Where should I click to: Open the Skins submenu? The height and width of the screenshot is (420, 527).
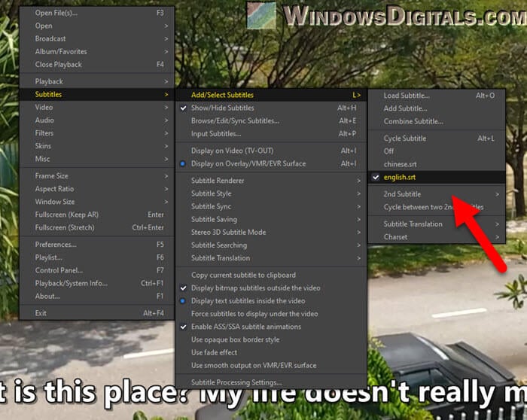click(x=97, y=146)
